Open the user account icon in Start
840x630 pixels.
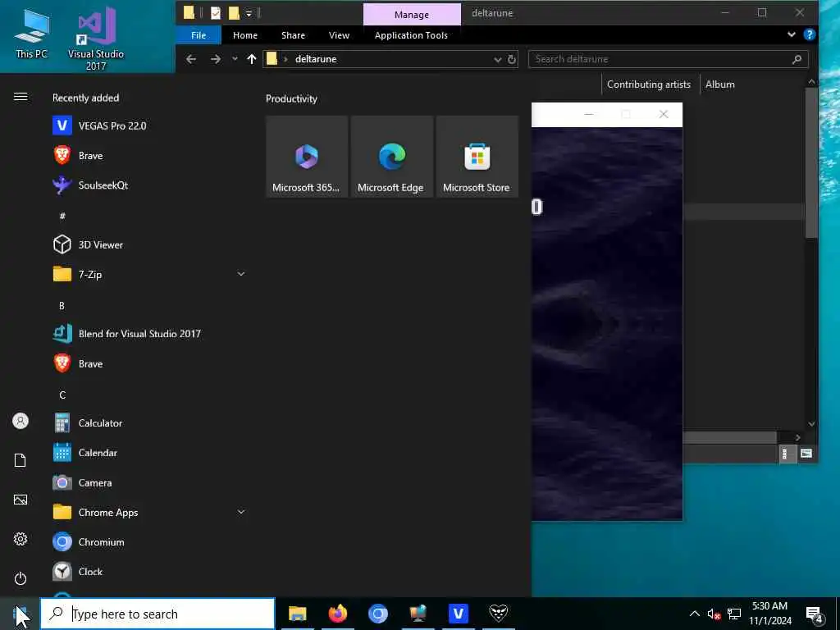(21, 421)
